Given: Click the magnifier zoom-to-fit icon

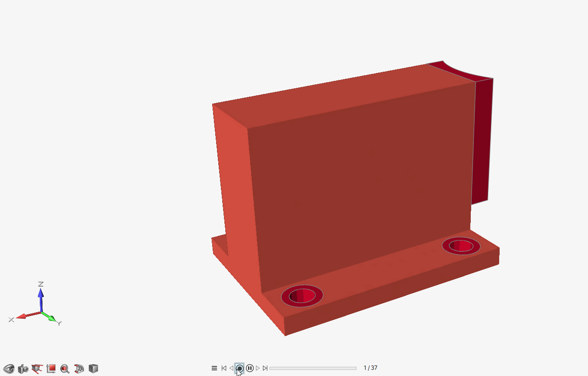Looking at the screenshot, I should (65, 369).
